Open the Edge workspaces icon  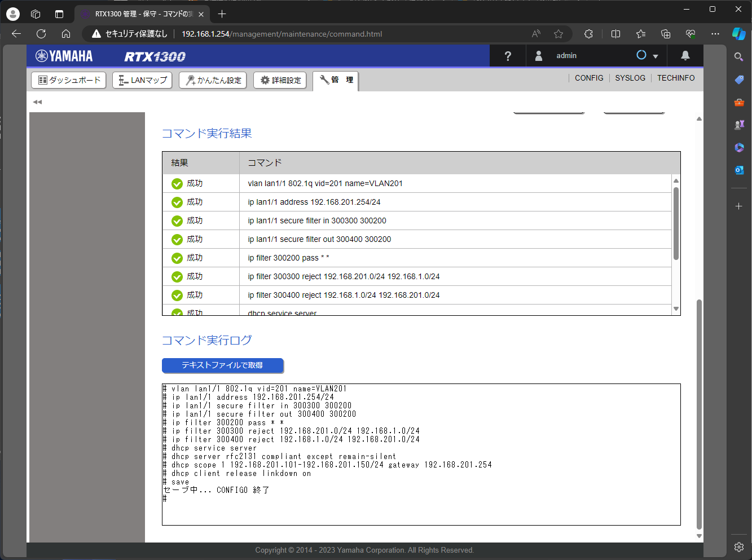36,14
